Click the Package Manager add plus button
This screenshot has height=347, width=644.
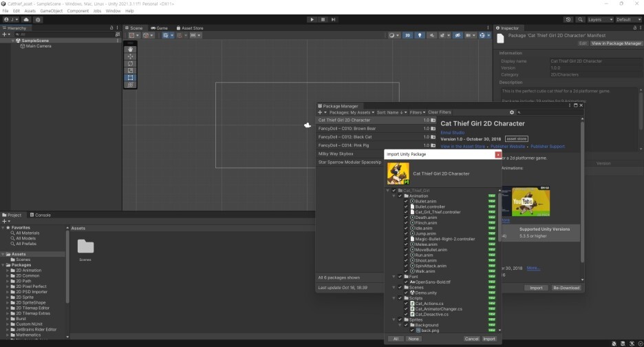pos(322,112)
